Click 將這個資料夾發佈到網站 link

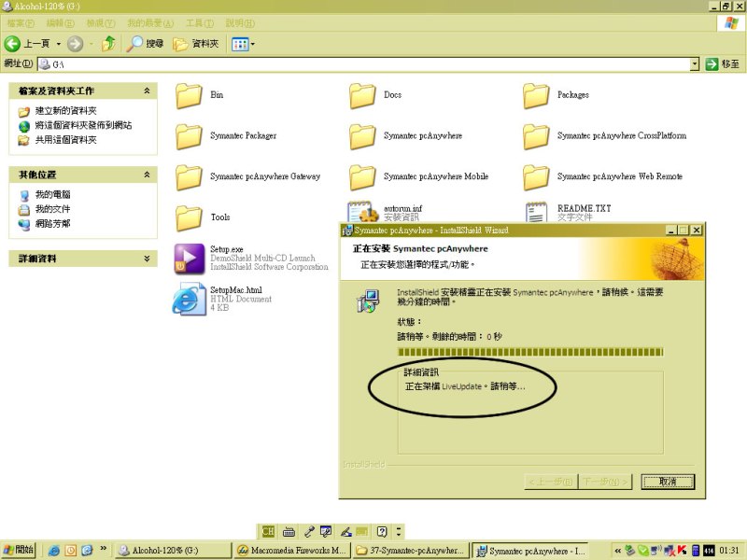point(83,125)
